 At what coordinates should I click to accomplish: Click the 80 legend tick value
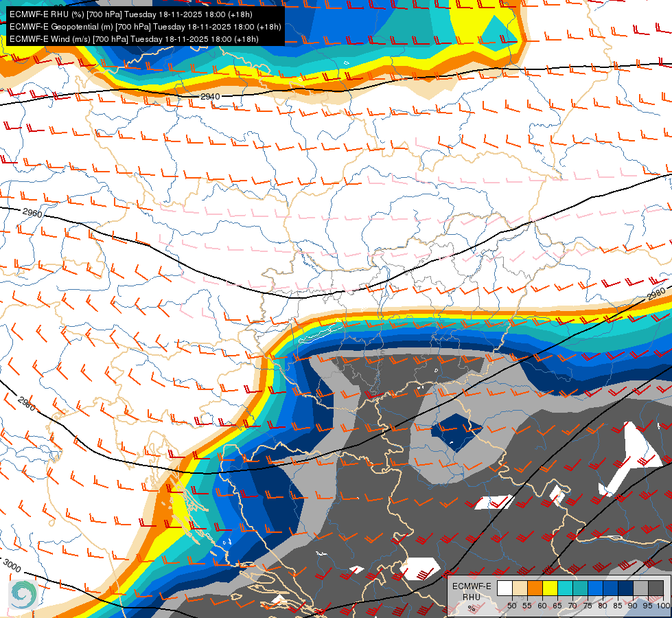pyautogui.click(x=603, y=606)
